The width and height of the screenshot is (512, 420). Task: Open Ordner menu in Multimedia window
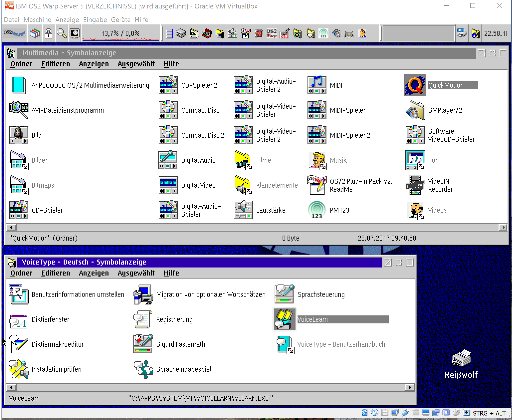coord(21,64)
